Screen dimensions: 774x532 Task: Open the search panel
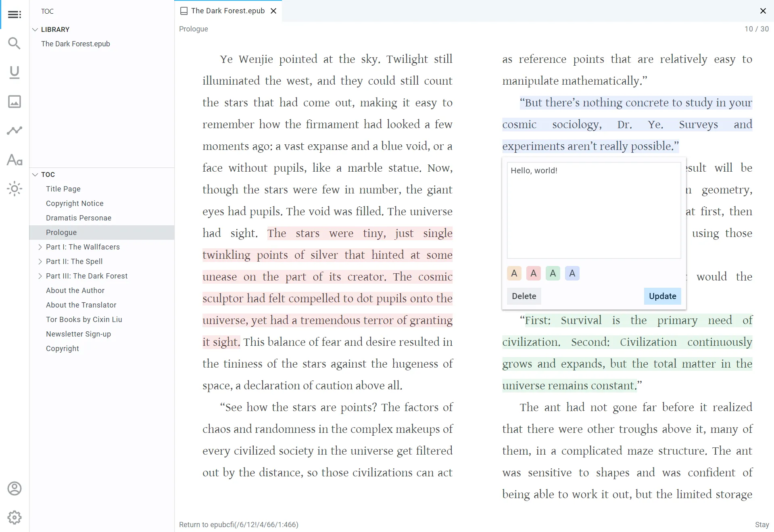pyautogui.click(x=15, y=43)
